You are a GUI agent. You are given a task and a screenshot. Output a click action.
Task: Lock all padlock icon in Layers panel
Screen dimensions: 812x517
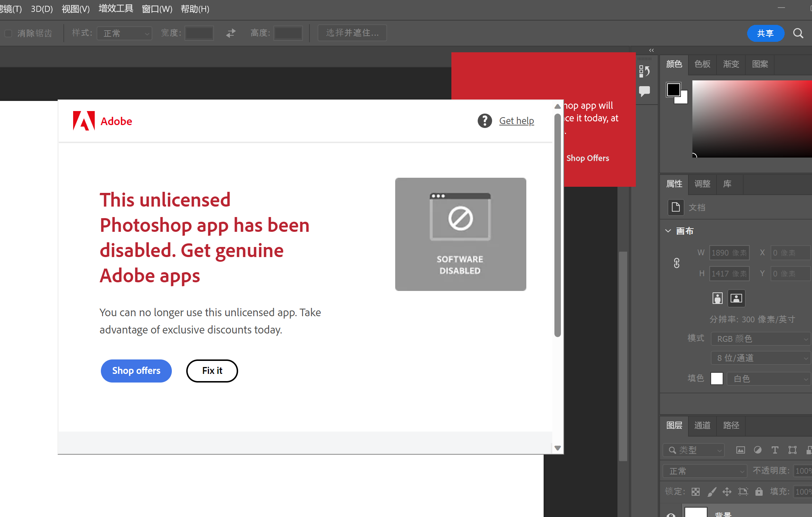point(759,492)
